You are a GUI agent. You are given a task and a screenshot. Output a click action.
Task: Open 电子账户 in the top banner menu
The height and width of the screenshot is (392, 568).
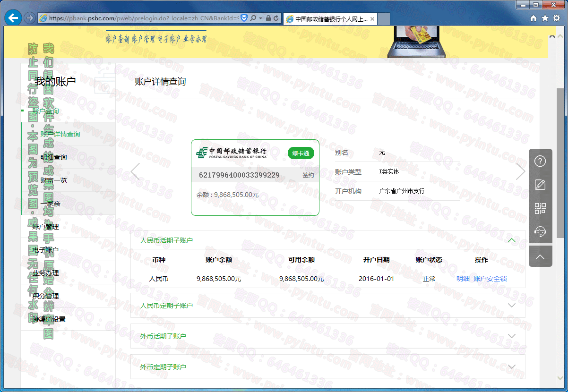pyautogui.click(x=169, y=39)
